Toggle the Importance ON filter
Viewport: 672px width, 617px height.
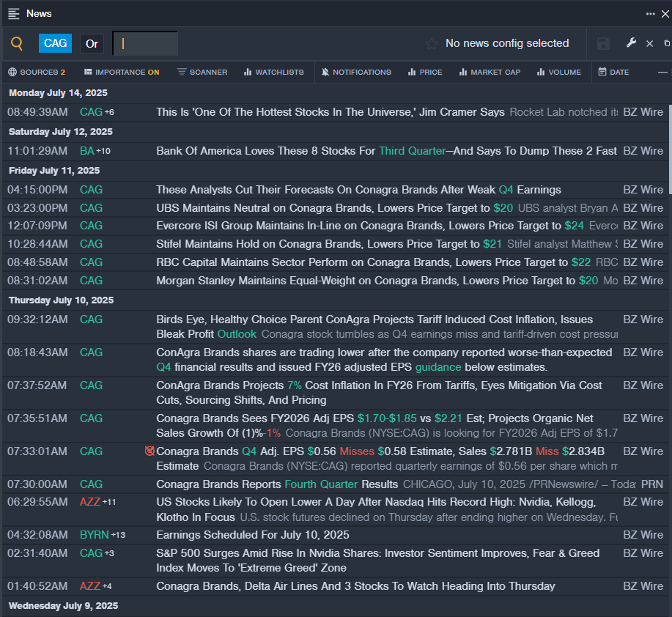pos(122,72)
